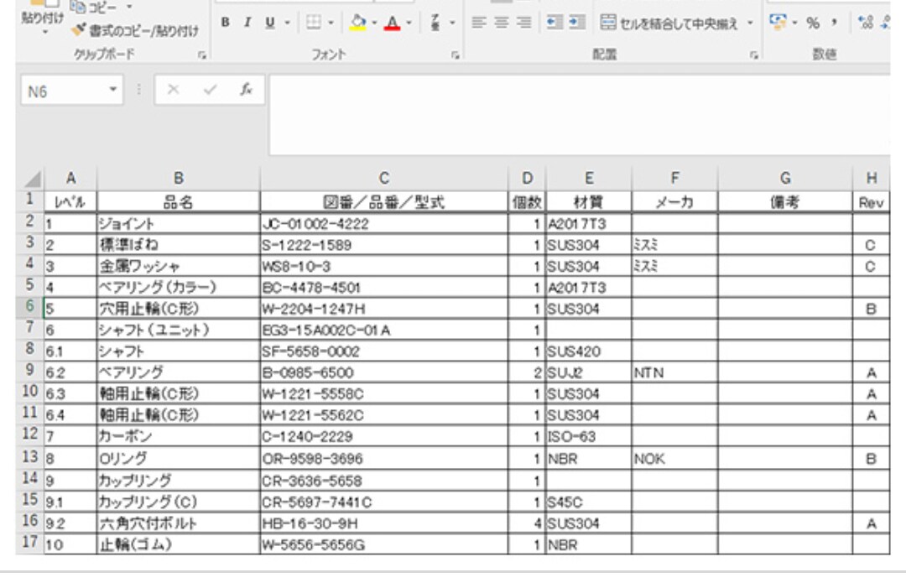Click the select-all corner triangle

[x=33, y=179]
